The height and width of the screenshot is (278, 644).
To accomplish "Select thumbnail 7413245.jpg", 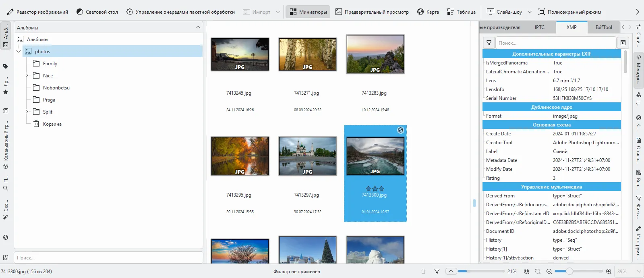I will click(240, 54).
